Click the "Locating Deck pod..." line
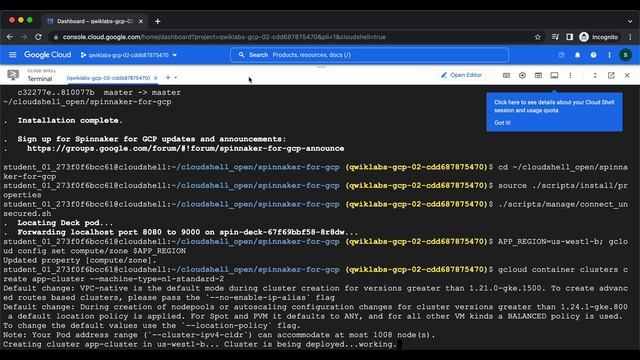Viewport: 640px width, 360px height. 65,223
